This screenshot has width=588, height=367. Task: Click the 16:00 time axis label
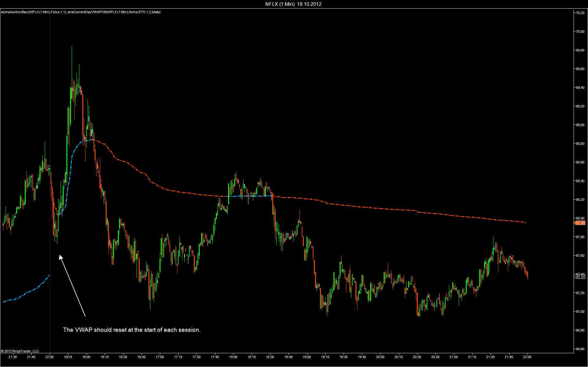point(86,357)
